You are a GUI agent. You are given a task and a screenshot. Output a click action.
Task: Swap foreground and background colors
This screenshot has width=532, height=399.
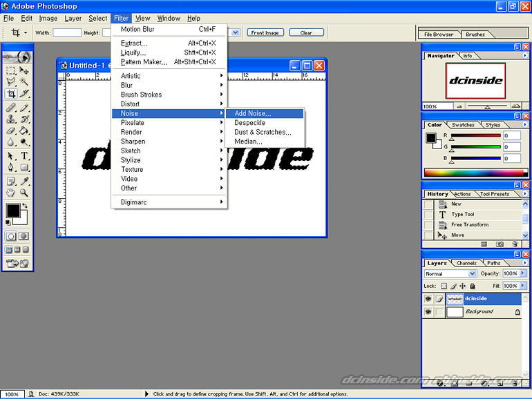pyautogui.click(x=25, y=206)
